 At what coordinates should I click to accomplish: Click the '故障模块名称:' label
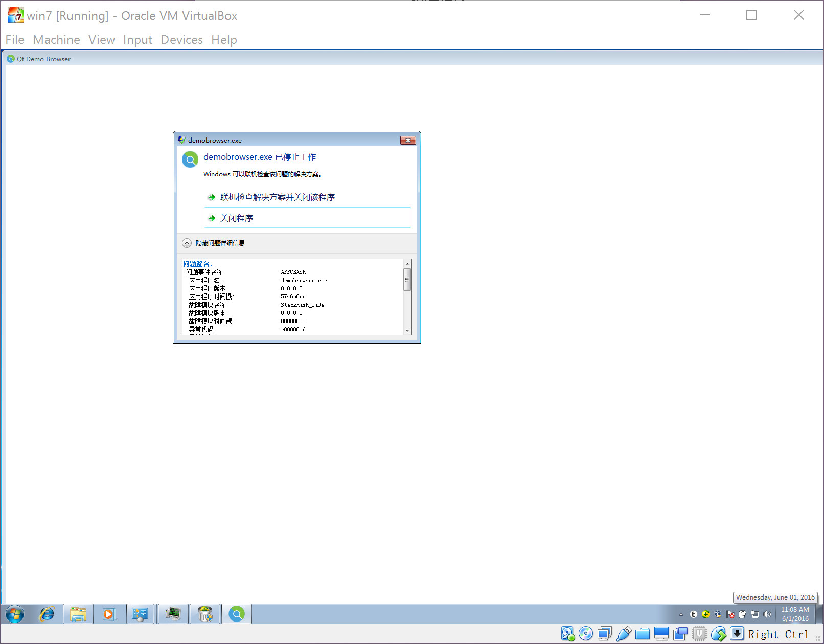pyautogui.click(x=208, y=305)
